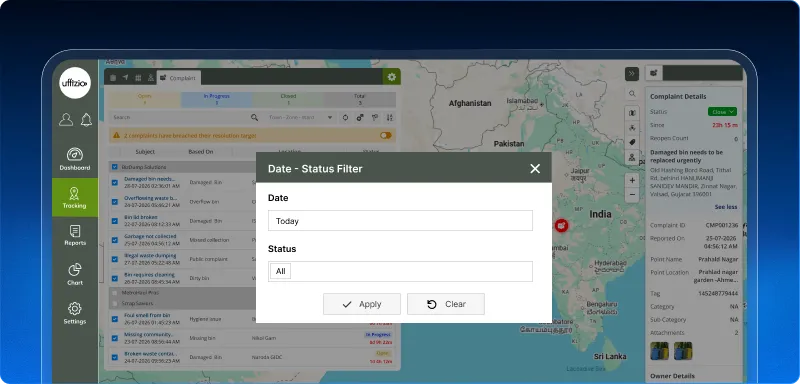Zoom out the map with minus

[x=632, y=195]
